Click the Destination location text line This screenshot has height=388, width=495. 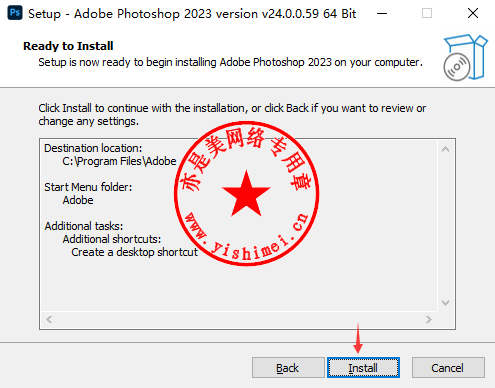(x=93, y=148)
